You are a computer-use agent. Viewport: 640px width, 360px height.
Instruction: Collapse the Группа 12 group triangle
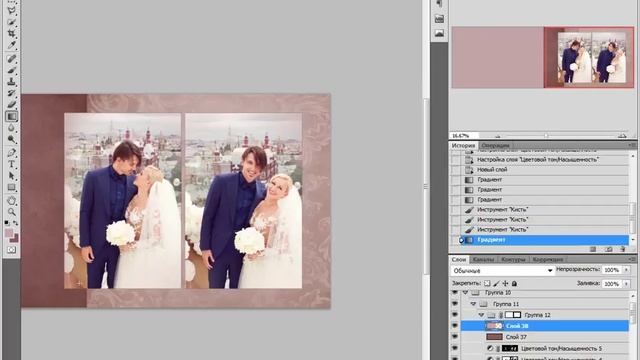pos(481,315)
